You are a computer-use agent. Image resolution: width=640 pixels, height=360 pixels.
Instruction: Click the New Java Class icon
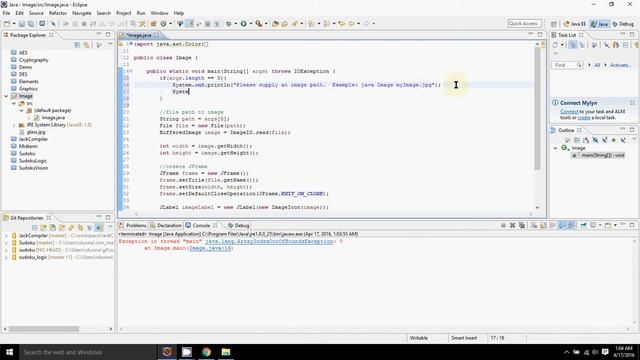163,24
